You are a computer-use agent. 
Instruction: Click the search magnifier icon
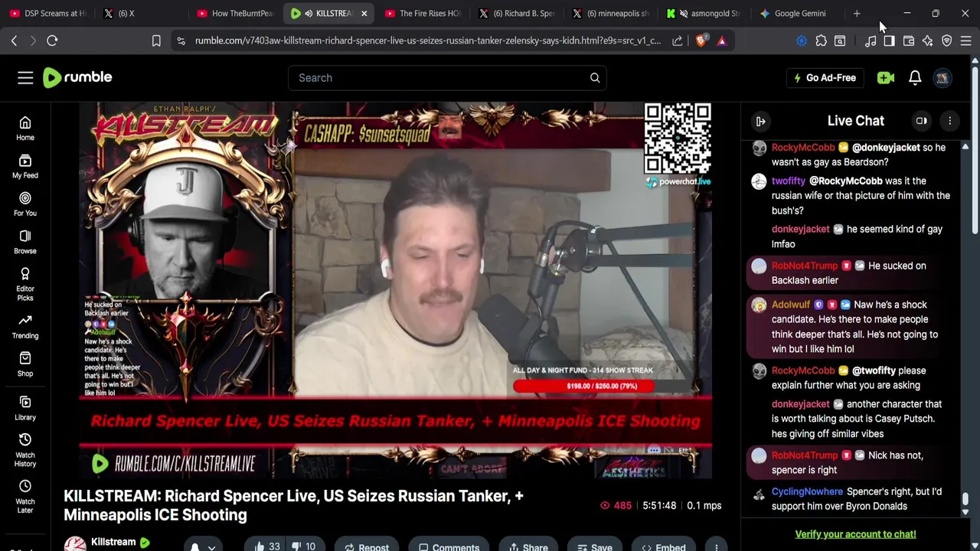(x=595, y=77)
